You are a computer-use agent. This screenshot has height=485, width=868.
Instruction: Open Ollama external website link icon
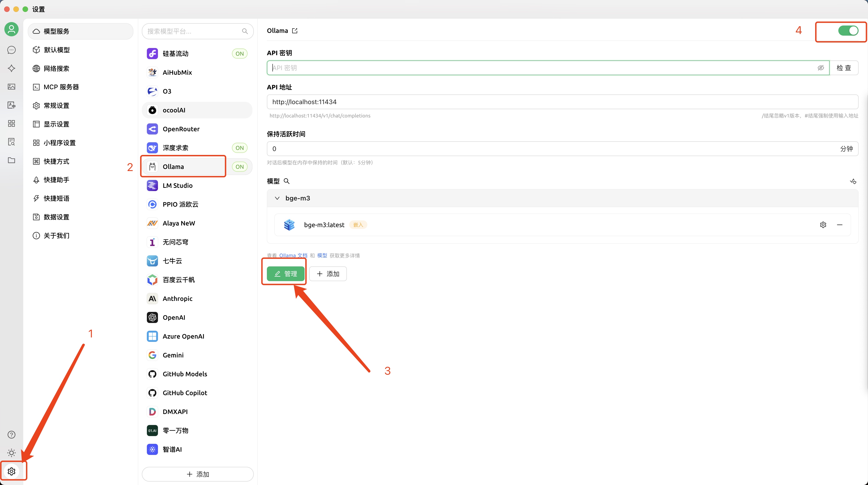tap(295, 31)
